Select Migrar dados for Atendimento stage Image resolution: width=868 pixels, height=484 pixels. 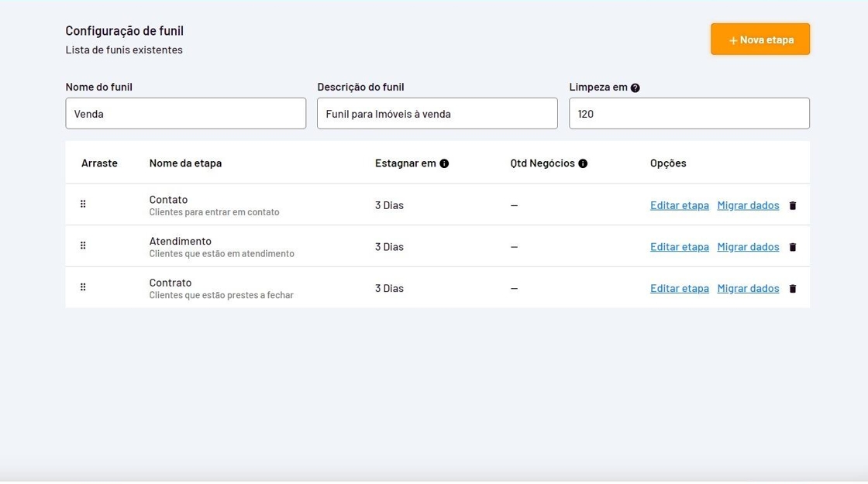click(x=748, y=247)
